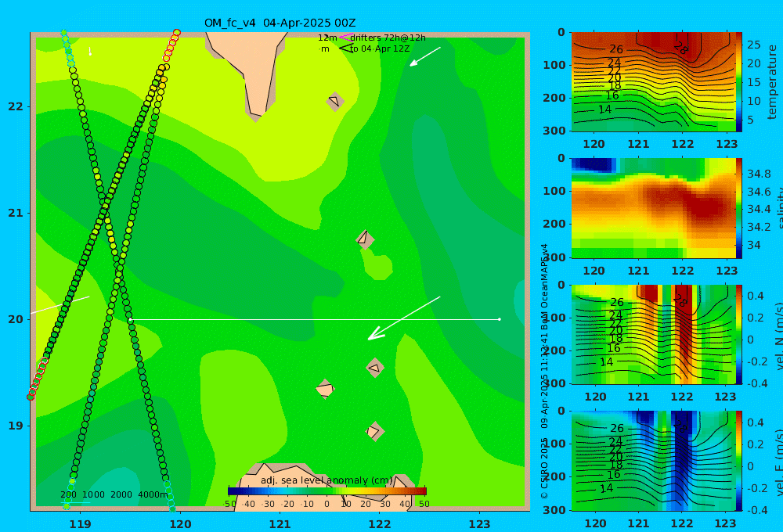Click the low-salinity blue patch at top of salinity panel
Screen dimensions: 783x532
click(x=594, y=165)
